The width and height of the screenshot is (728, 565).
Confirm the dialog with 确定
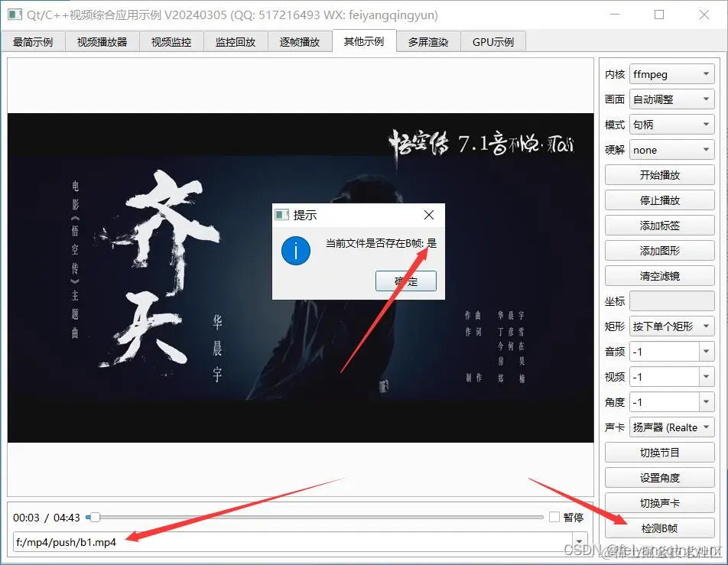tap(405, 281)
